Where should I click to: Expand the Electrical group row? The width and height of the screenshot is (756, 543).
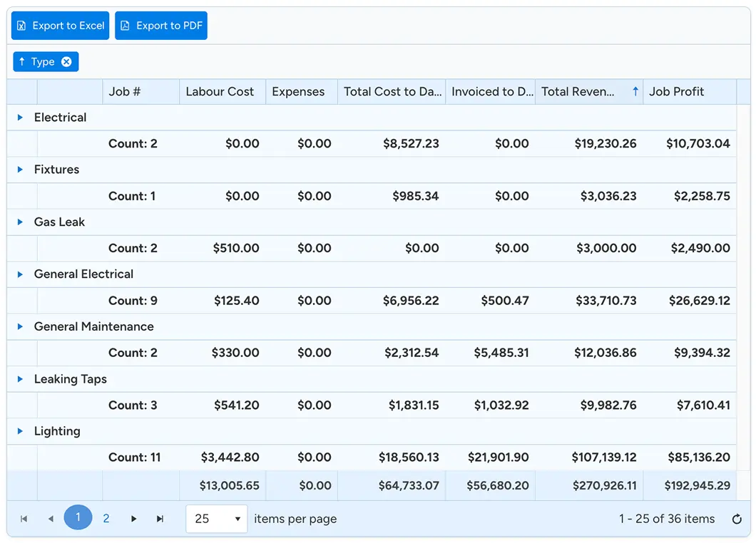click(20, 117)
